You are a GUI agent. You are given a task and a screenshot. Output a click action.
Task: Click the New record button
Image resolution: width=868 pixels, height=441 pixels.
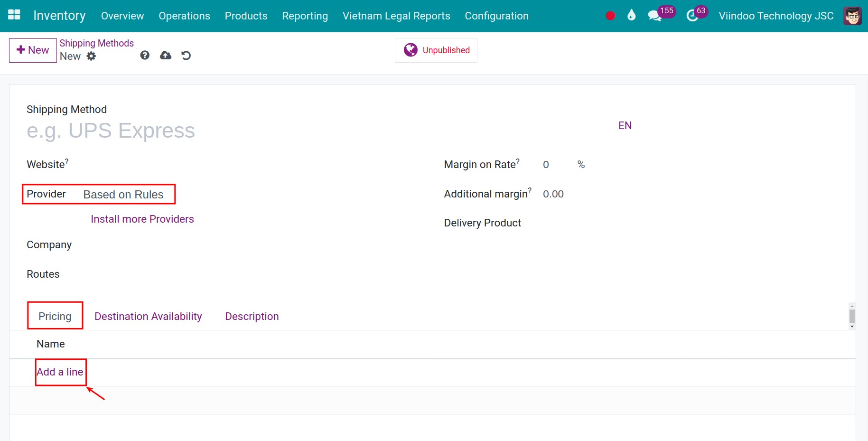click(33, 50)
